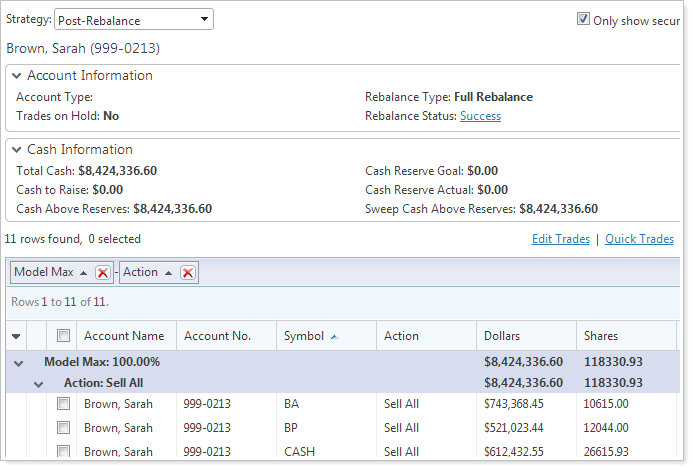Open the grid options arrow in header

tap(16, 336)
